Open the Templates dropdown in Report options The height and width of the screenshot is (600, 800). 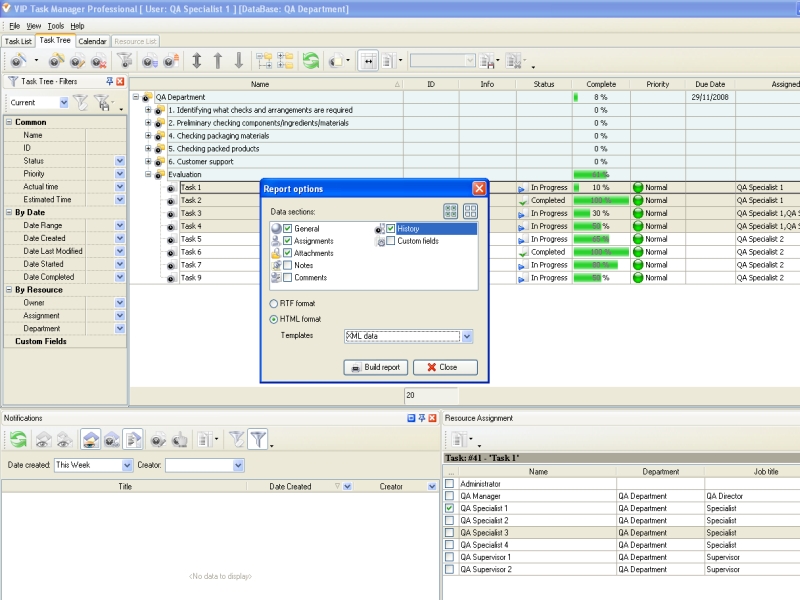tap(467, 336)
